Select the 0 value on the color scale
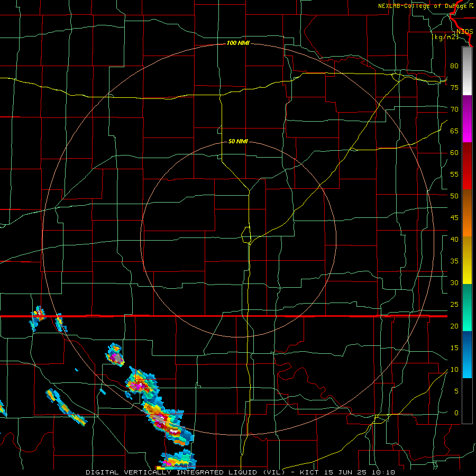This screenshot has height=476, width=476. [456, 413]
